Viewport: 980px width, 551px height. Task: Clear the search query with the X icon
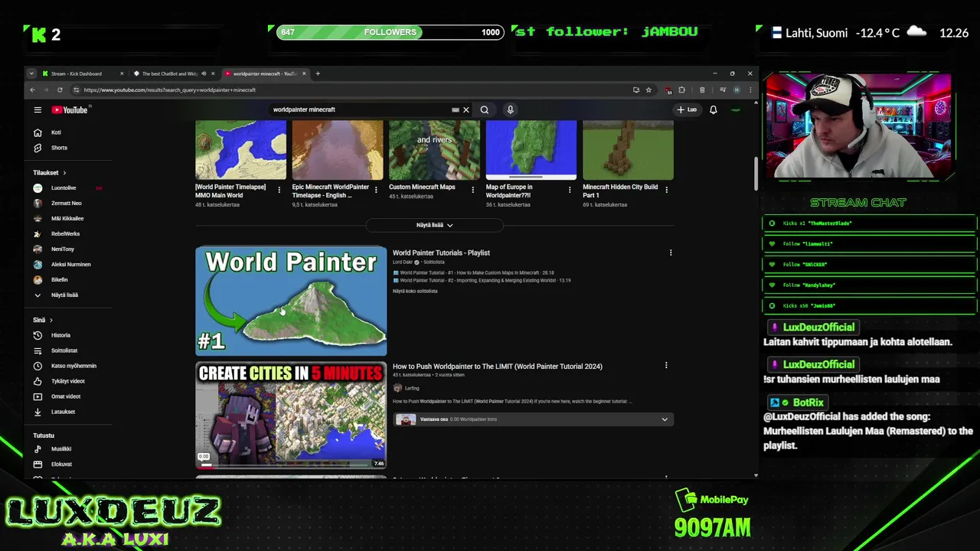pyautogui.click(x=465, y=109)
